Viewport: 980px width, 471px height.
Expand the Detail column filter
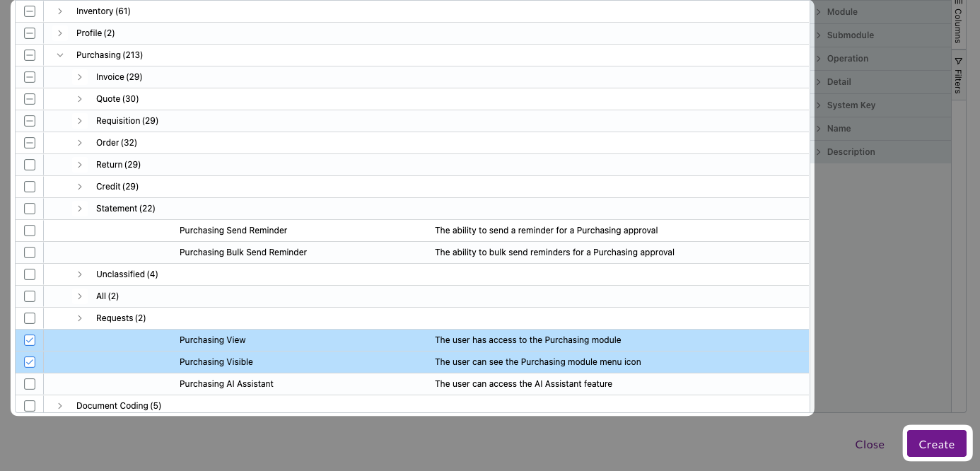pyautogui.click(x=817, y=82)
